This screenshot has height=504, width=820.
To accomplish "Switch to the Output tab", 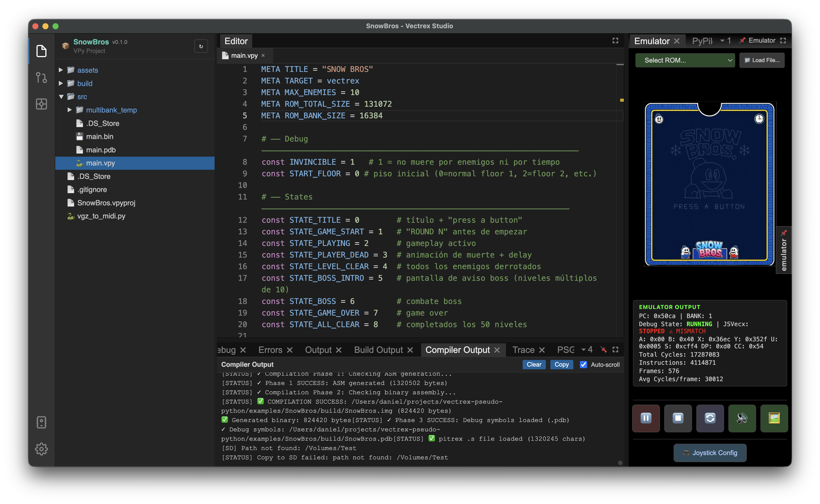I will (318, 350).
